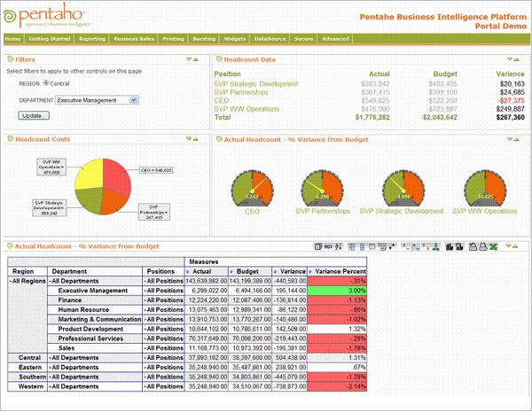Open the Chart Configuration icon
Image resolution: width=532 pixels, height=412 pixels.
[459, 247]
